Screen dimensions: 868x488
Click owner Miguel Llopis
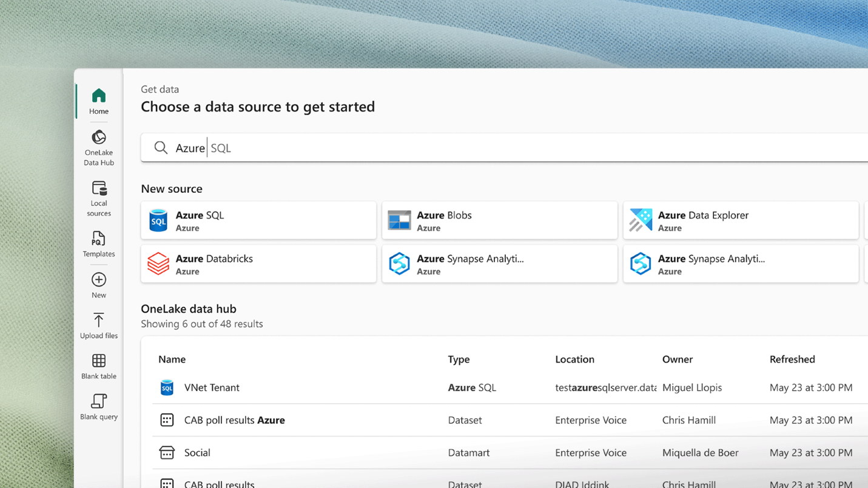click(692, 387)
